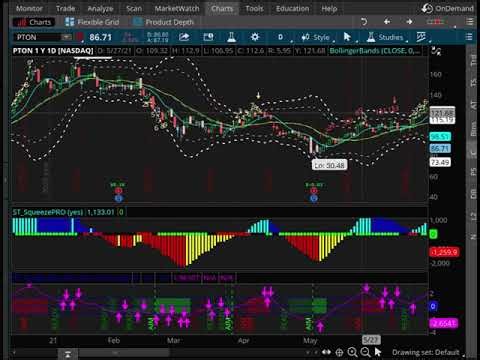Open the L2 sidebar tab
Screen dimensions: 480x360
coord(473,217)
